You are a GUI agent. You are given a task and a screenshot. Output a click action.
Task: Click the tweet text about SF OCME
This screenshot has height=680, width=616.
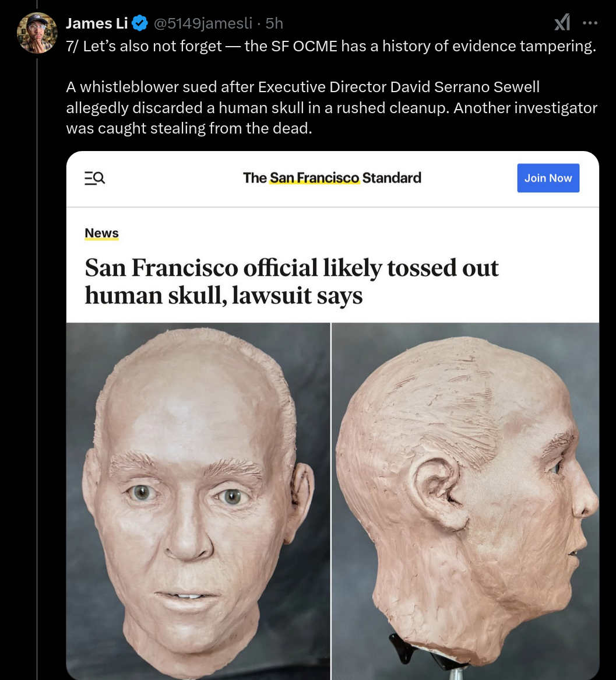click(331, 46)
